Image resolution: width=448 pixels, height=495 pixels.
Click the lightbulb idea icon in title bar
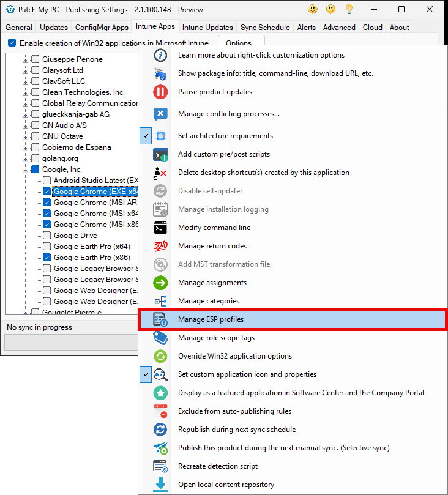(349, 9)
